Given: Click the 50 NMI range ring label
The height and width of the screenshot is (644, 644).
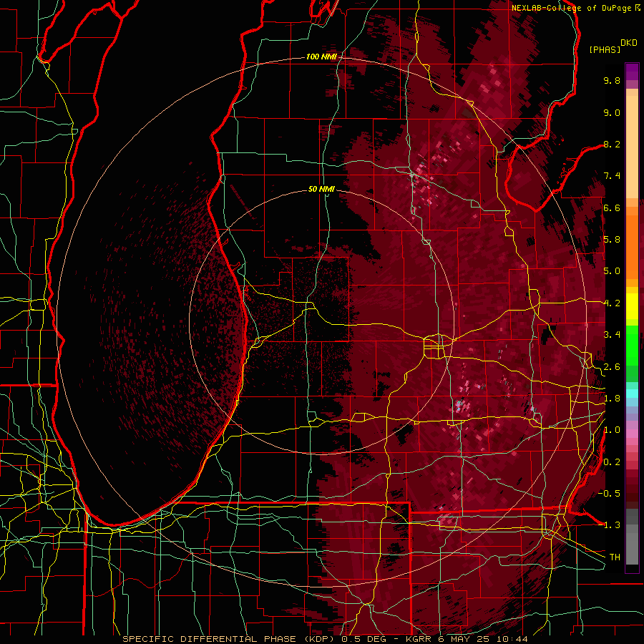Looking at the screenshot, I should [321, 189].
